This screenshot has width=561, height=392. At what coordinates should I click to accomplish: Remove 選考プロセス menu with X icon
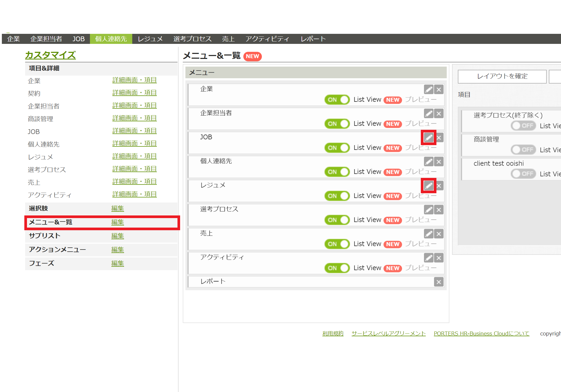439,210
